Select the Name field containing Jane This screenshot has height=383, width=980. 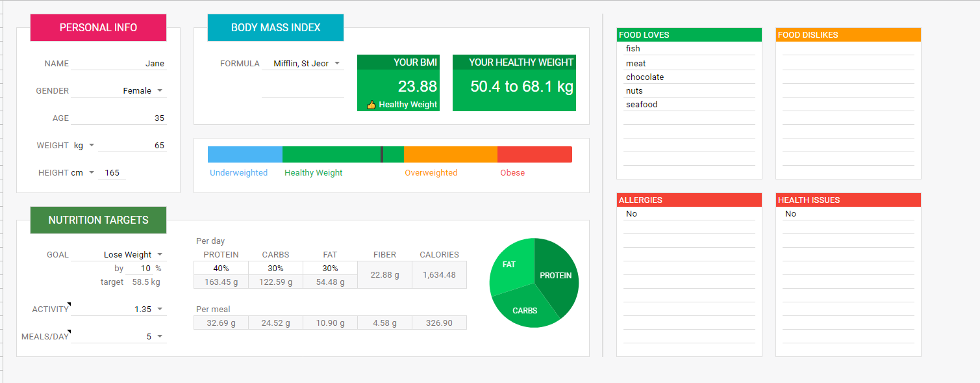pyautogui.click(x=119, y=64)
